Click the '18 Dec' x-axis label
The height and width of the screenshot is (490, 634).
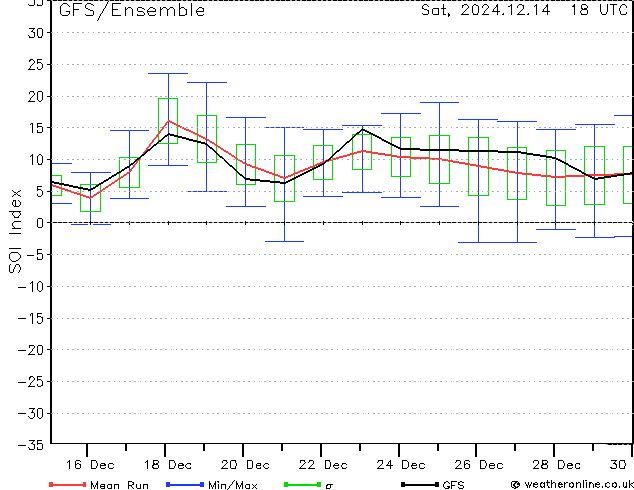tap(168, 465)
